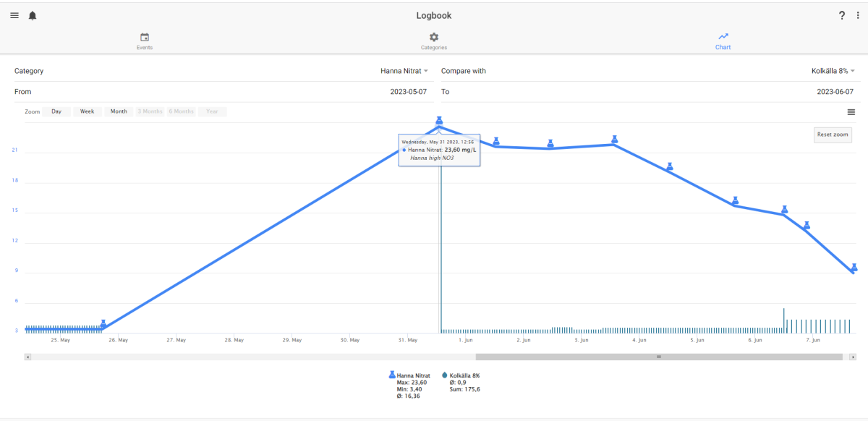Open the hamburger navigation menu
Image resolution: width=868 pixels, height=421 pixels.
[14, 15]
